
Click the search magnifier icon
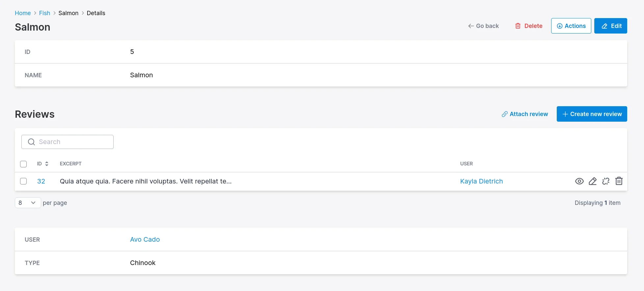pyautogui.click(x=31, y=142)
